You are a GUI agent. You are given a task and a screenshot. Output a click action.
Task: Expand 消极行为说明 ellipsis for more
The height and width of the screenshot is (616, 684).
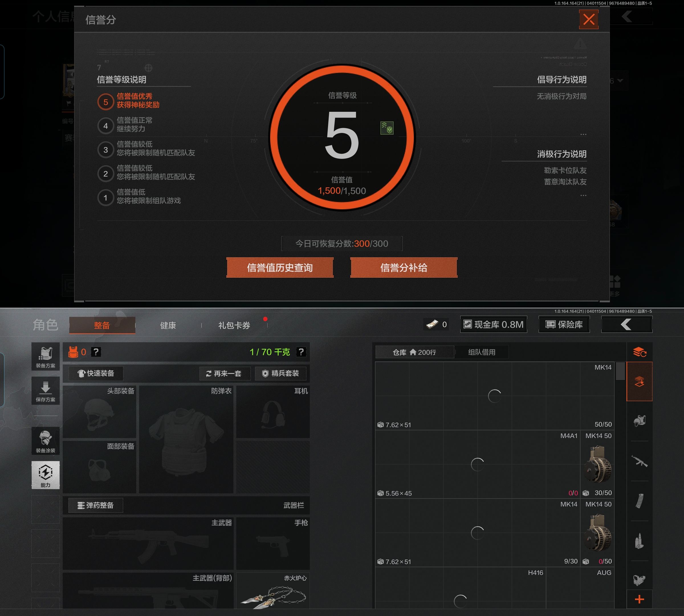(583, 195)
